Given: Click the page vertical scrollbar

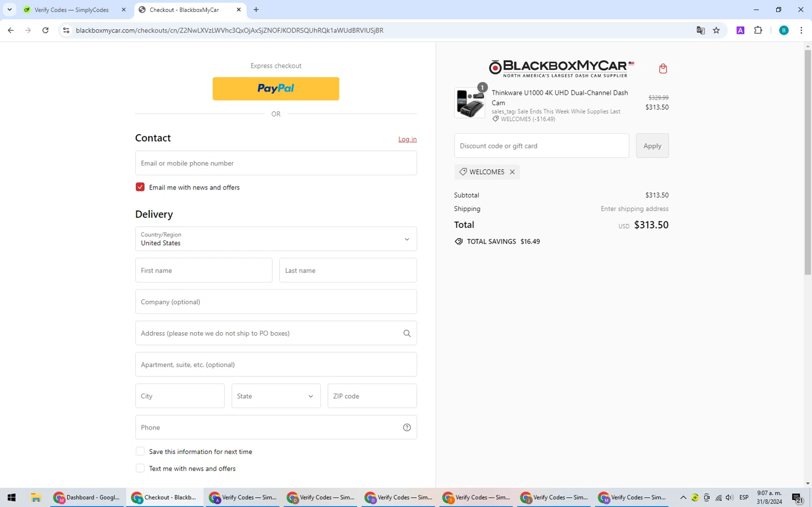Looking at the screenshot, I should point(808,162).
